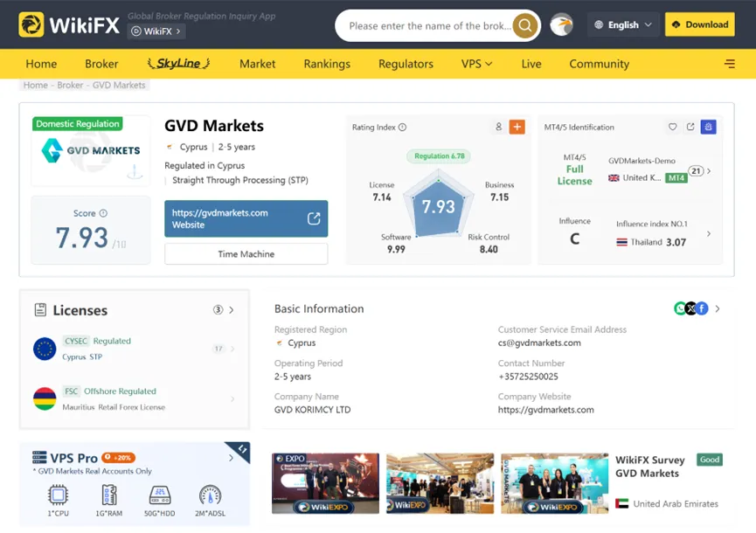Type in the broker name search field
Screen dimensions: 756x533
(429, 25)
